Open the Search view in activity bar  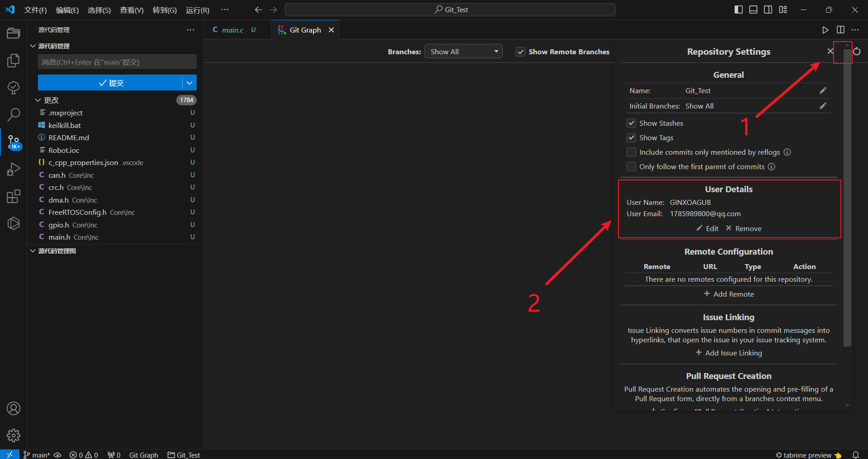[14, 114]
